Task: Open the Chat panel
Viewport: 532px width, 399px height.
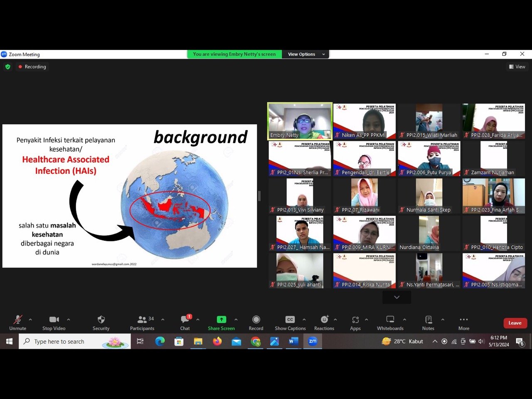Action: [x=185, y=320]
